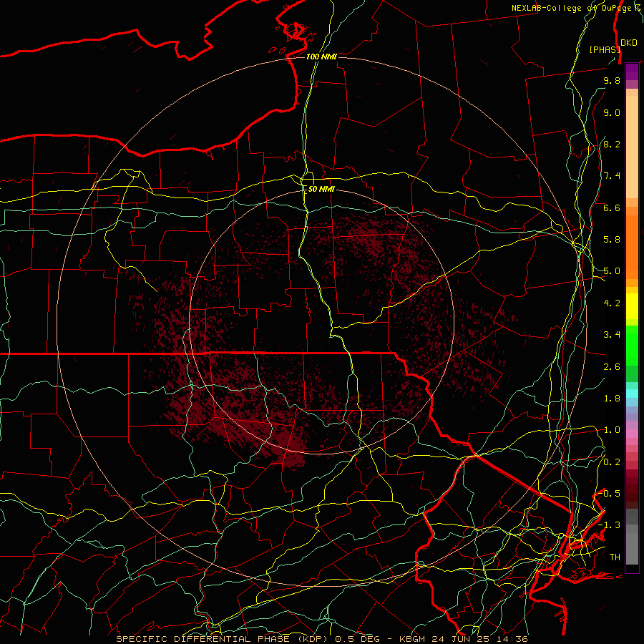The image size is (644, 644).
Task: Click the 100 NMI range ring label
Action: [x=321, y=57]
